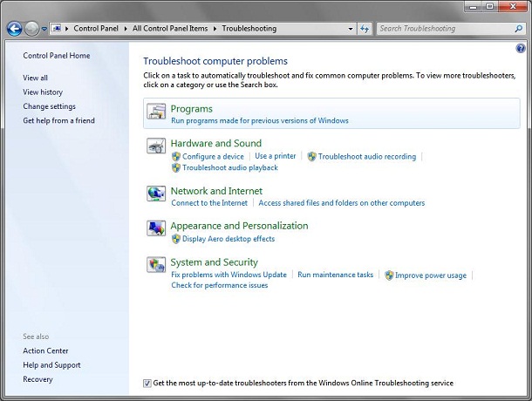532x401 pixels.
Task: Select Control Panel breadcrumb in address bar
Action: [96, 29]
